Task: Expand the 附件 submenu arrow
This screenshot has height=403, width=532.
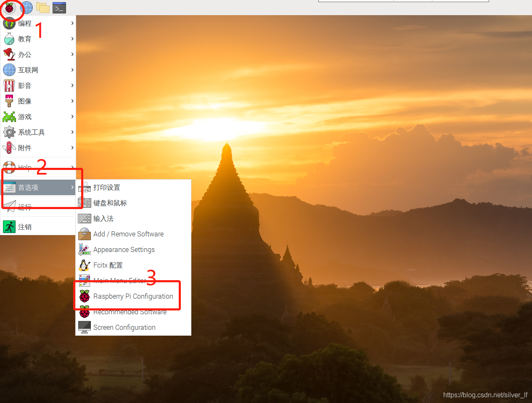Action: point(72,148)
